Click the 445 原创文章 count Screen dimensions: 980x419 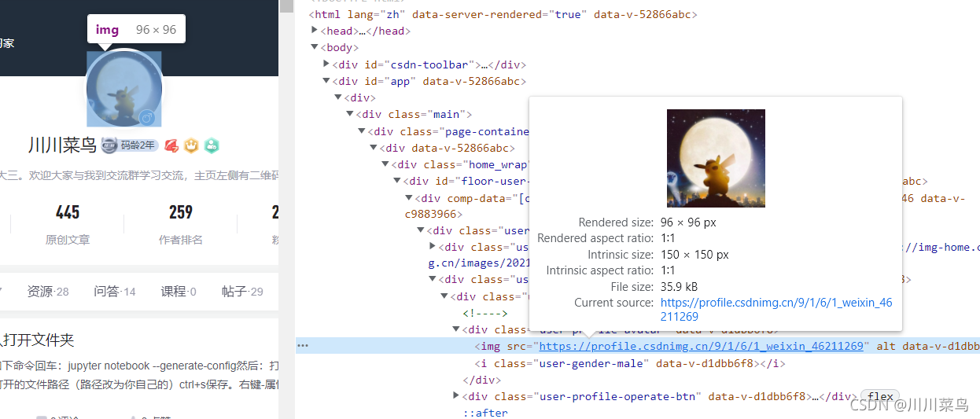pyautogui.click(x=68, y=224)
